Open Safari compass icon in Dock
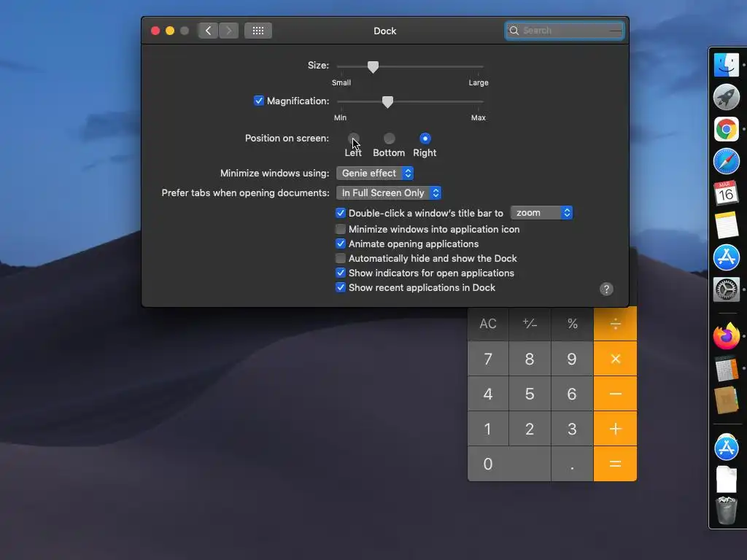The width and height of the screenshot is (747, 560). tap(726, 161)
